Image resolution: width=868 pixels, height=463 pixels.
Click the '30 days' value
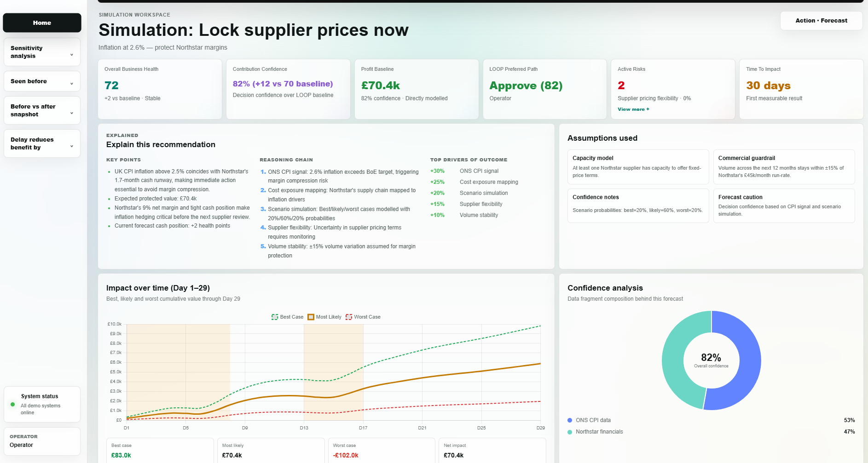pos(768,86)
